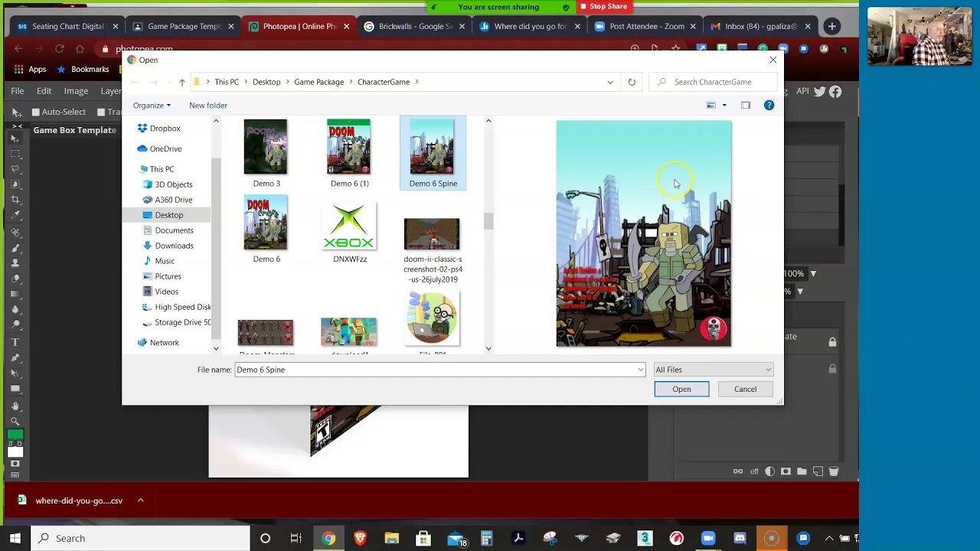Open Discord from the taskbar

(x=740, y=538)
